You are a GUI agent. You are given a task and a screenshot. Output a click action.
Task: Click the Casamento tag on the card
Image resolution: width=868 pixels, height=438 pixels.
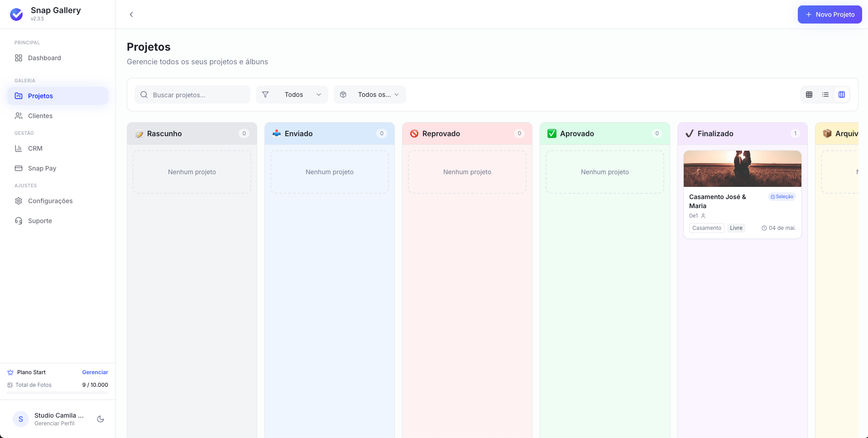pyautogui.click(x=707, y=228)
